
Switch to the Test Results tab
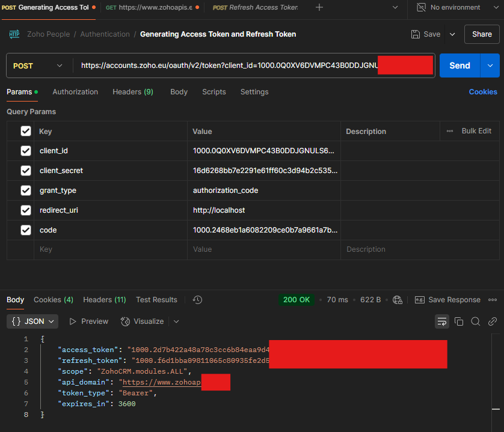tap(156, 300)
